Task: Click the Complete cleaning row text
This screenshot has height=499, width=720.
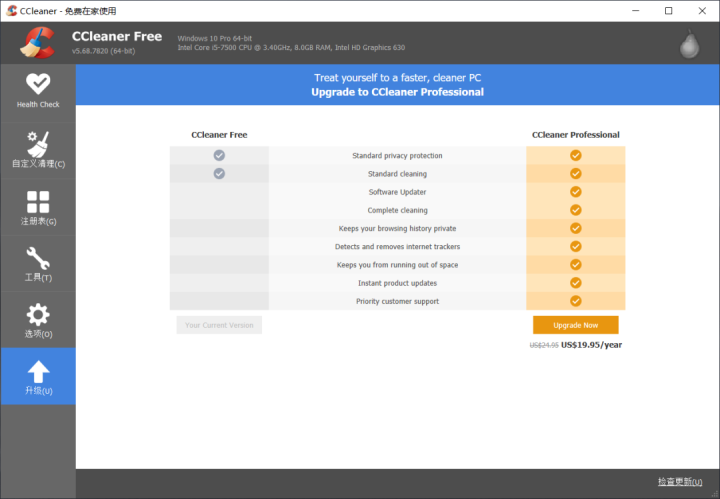Action: pyautogui.click(x=397, y=210)
